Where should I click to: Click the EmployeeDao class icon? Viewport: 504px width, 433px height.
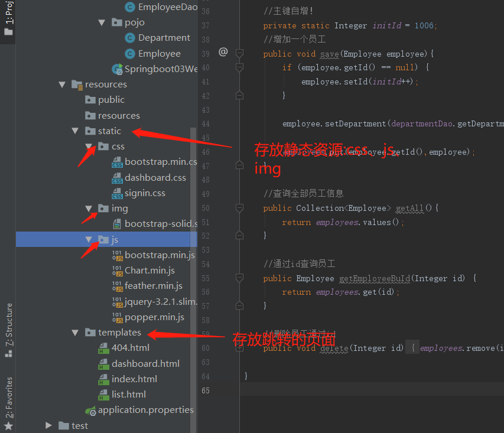pyautogui.click(x=130, y=7)
